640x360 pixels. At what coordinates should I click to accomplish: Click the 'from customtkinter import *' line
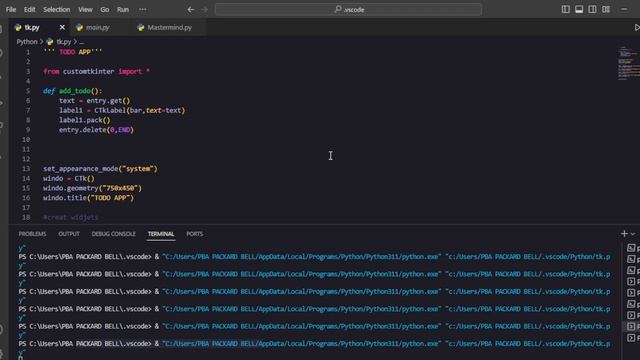click(x=96, y=71)
